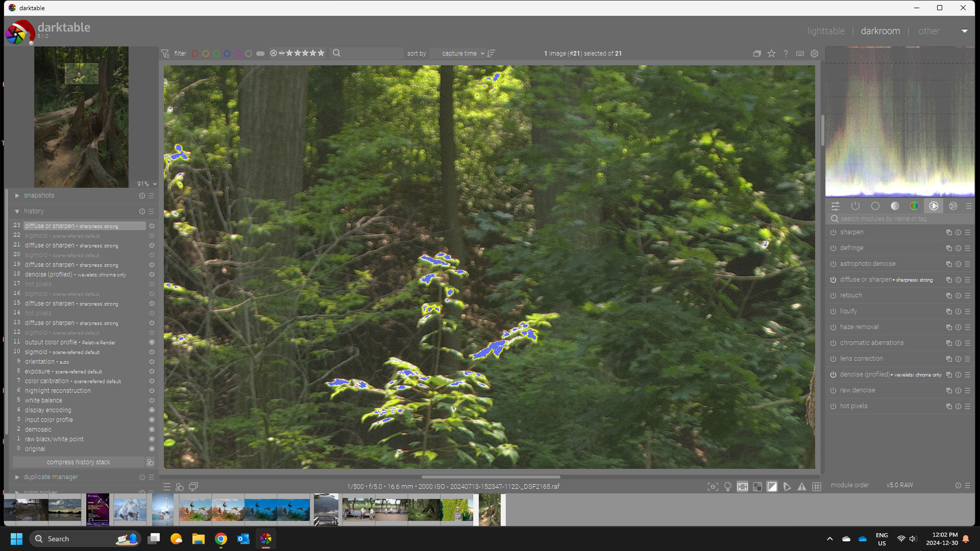This screenshot has width=980, height=551.
Task: Create new instance of retouch module
Action: pos(949,295)
